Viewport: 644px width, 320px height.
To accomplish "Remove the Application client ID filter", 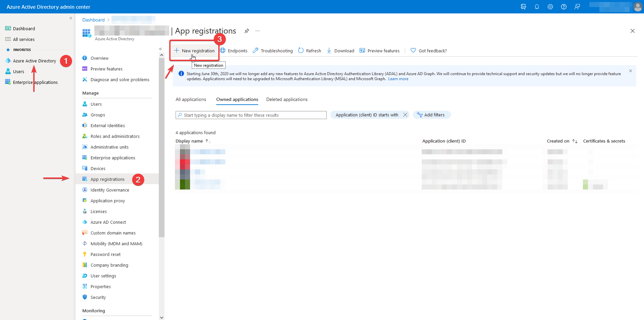I will (406, 115).
